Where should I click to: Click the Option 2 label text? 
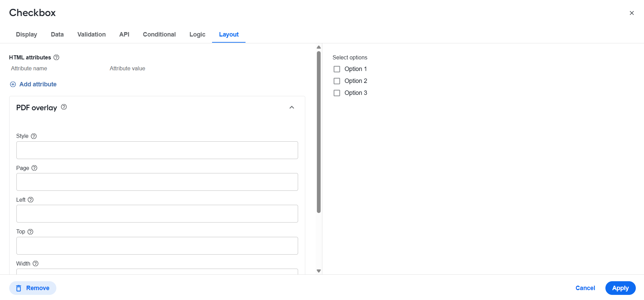coord(356,81)
